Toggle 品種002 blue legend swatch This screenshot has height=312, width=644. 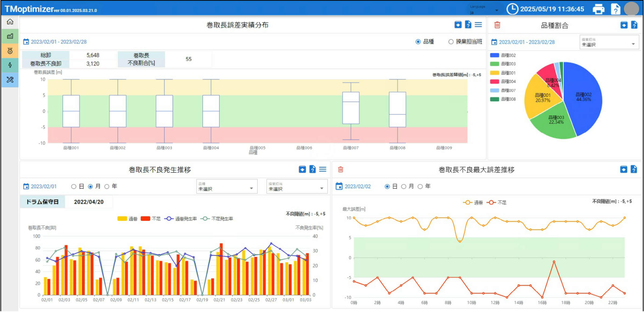[494, 55]
